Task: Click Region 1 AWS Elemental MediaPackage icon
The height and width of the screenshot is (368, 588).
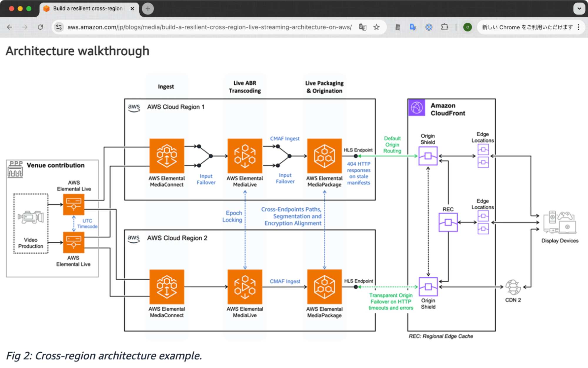Action: (324, 156)
